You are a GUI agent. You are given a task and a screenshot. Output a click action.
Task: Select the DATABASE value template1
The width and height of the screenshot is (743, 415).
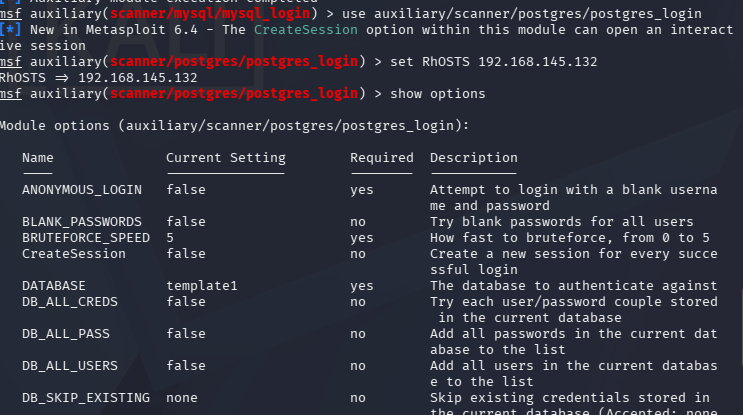click(201, 286)
